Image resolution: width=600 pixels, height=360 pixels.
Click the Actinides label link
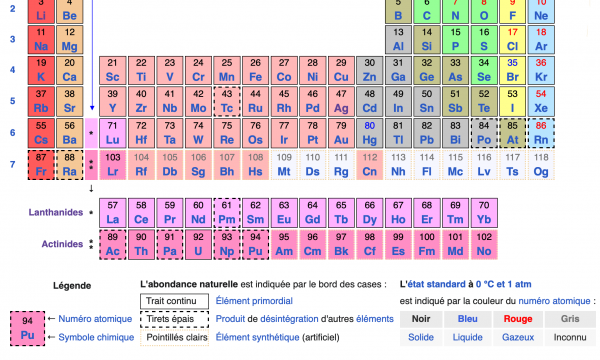coord(62,244)
